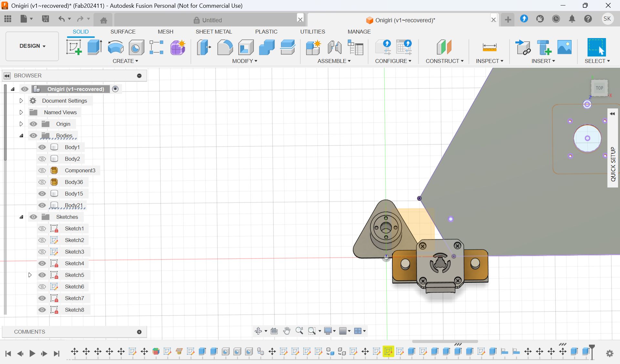This screenshot has height=364, width=620.
Task: Click the Insert McMaster-Carr Component icon
Action: click(544, 47)
